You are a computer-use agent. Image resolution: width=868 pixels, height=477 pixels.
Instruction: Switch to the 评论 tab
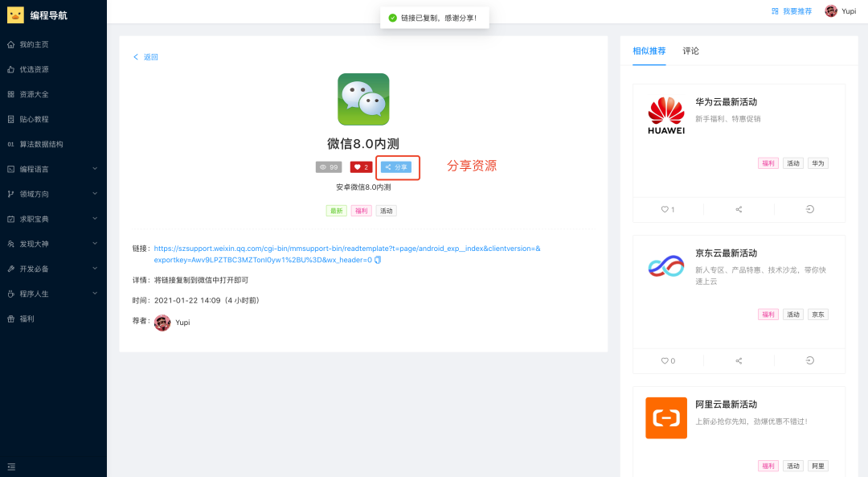coord(690,51)
